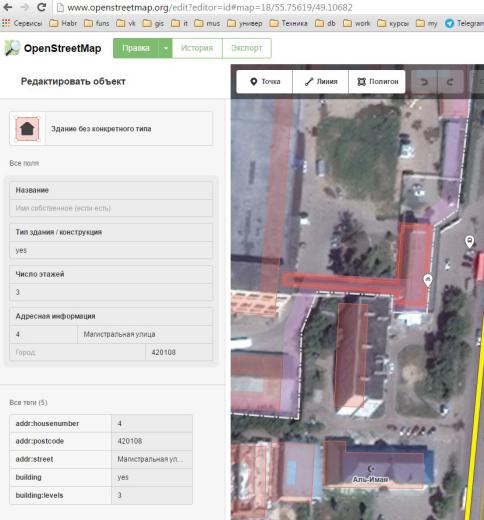Screen dimensions: 484x520
Task: Select the Линия line tool
Action: pos(320,82)
